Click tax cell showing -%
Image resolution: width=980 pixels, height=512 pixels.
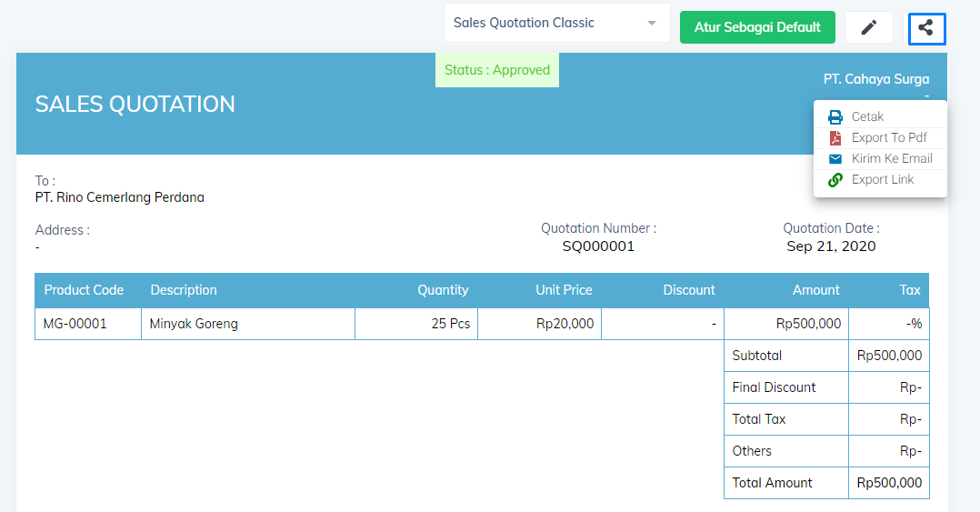(x=889, y=324)
